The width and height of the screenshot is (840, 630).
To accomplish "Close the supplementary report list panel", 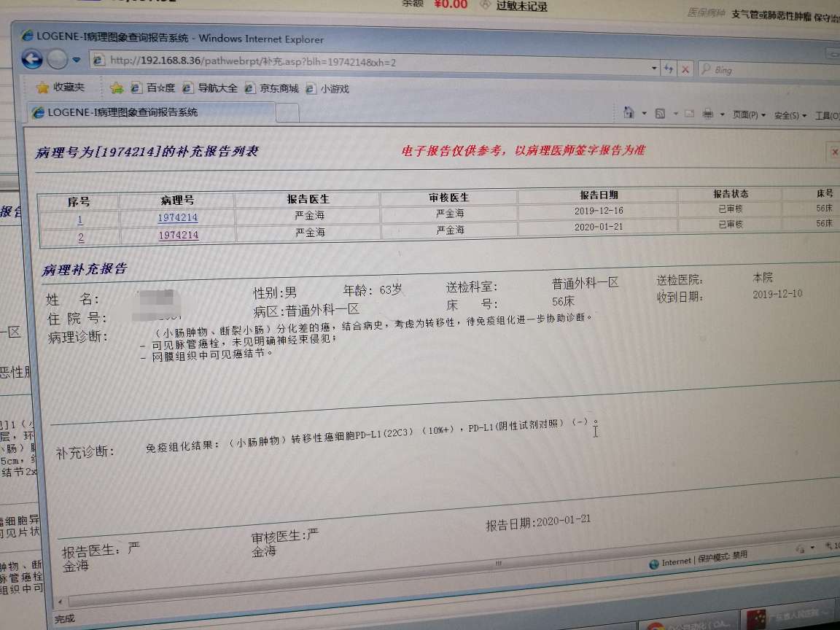I will (833, 152).
